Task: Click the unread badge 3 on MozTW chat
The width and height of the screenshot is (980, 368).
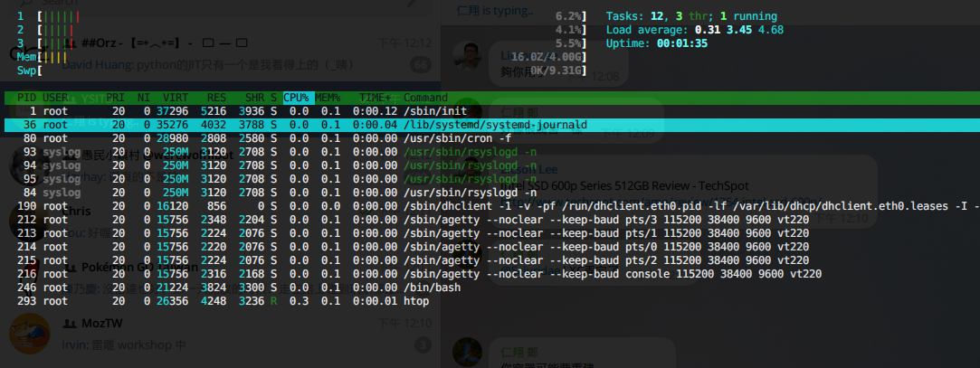Action: 423,344
